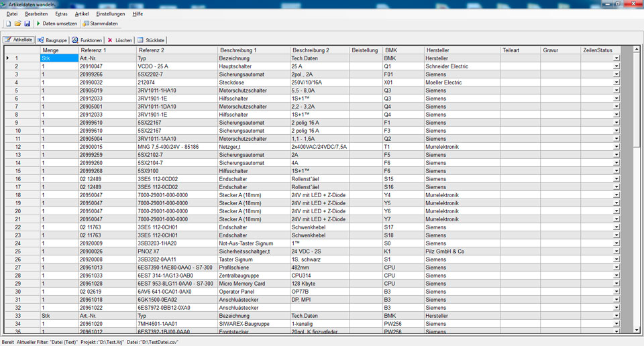Expand ZeilenStatus dropdown for row 25
Screen dimensions: 644x346
[x=616, y=251]
